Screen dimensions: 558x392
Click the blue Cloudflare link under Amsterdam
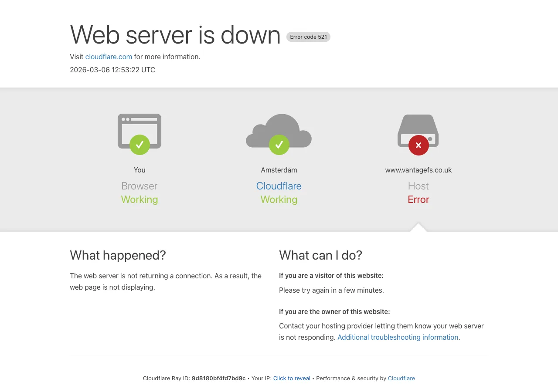click(x=279, y=186)
